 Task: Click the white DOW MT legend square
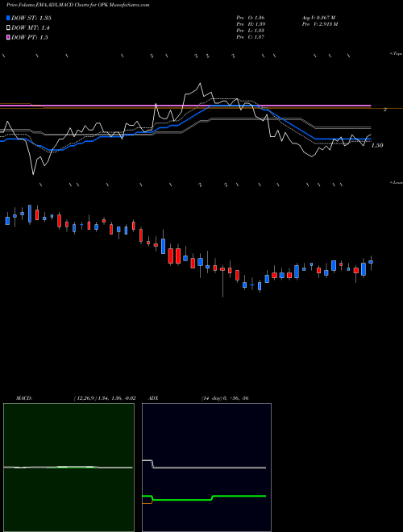pos(8,28)
